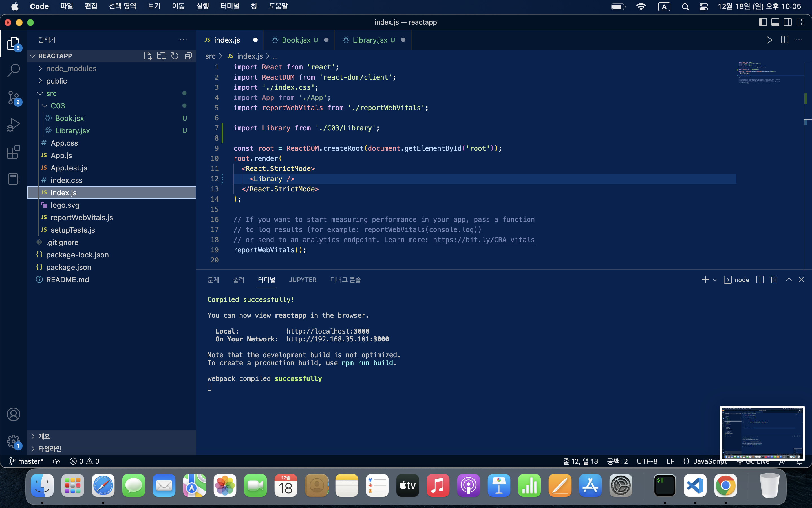Viewport: 812px width, 508px height.
Task: Click the master* git branch indicator
Action: [26, 461]
